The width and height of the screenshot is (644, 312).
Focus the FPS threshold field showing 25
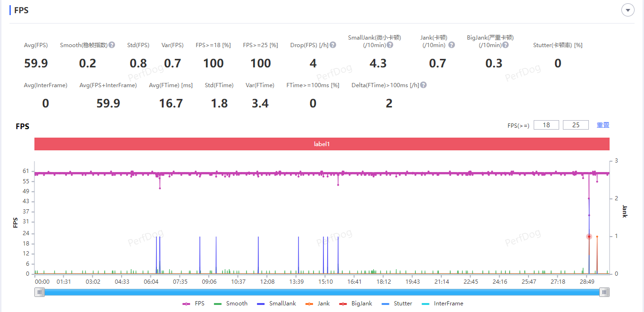point(576,125)
